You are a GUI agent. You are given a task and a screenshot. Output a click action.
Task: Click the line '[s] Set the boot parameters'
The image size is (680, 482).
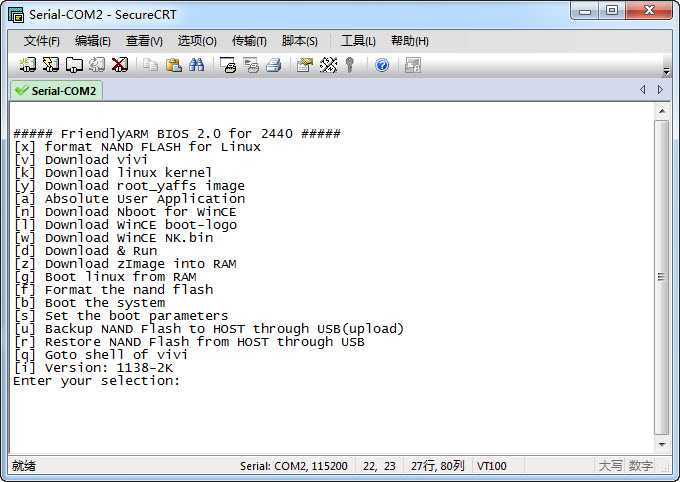(121, 316)
